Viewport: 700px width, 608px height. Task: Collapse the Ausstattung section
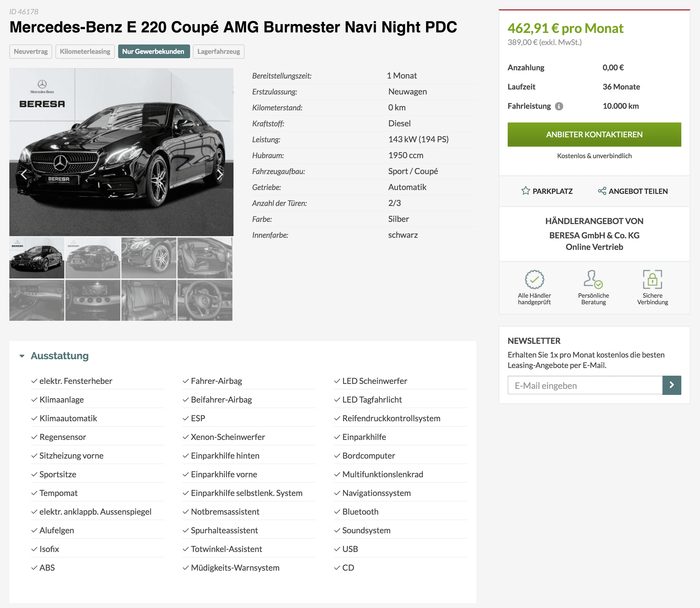point(22,356)
